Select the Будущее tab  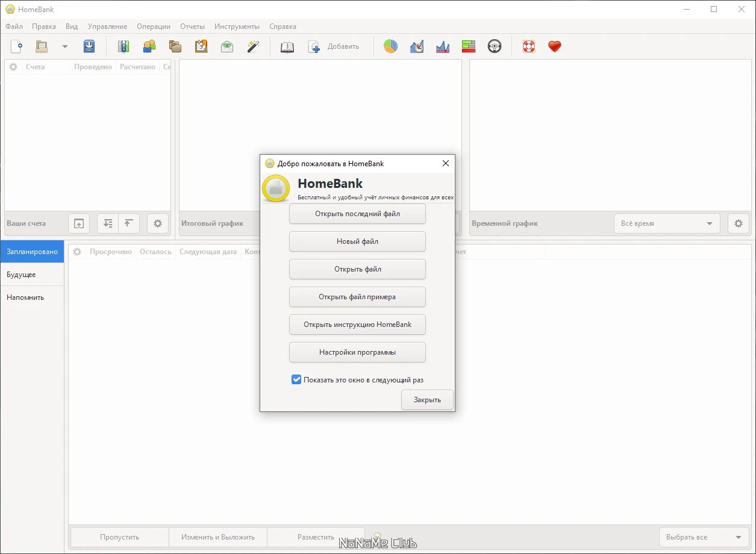32,275
